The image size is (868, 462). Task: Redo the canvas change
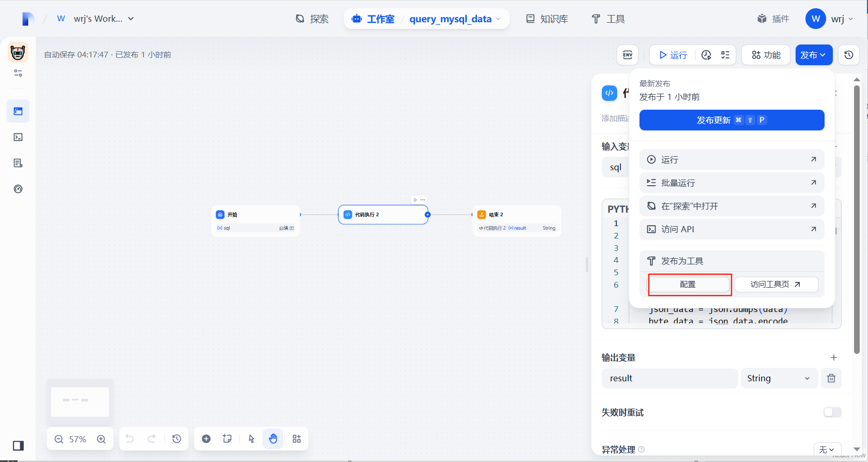[151, 439]
